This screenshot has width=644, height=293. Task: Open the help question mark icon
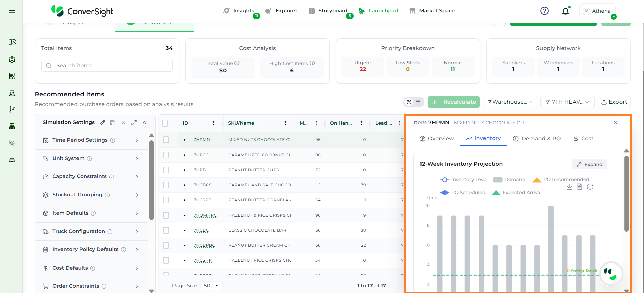[544, 11]
